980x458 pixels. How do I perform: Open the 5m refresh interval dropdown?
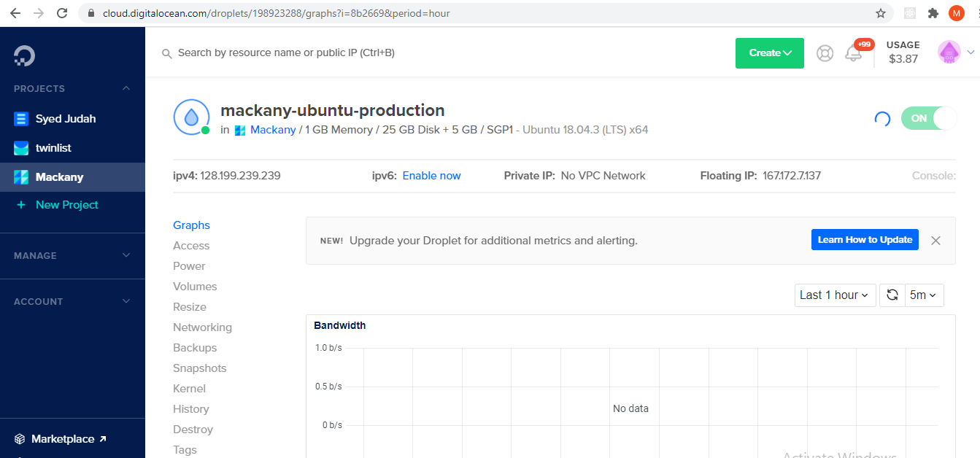tap(925, 295)
